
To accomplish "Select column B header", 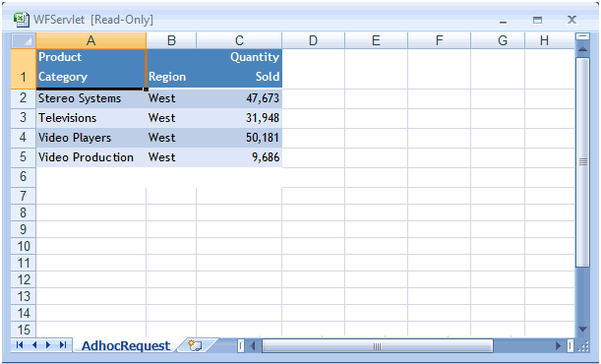I will [171, 40].
